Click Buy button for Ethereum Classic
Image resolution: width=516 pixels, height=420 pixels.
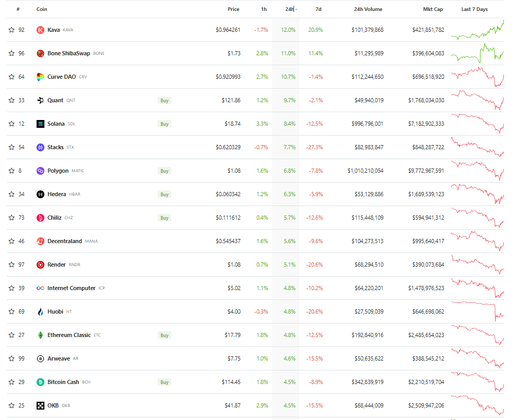[165, 335]
